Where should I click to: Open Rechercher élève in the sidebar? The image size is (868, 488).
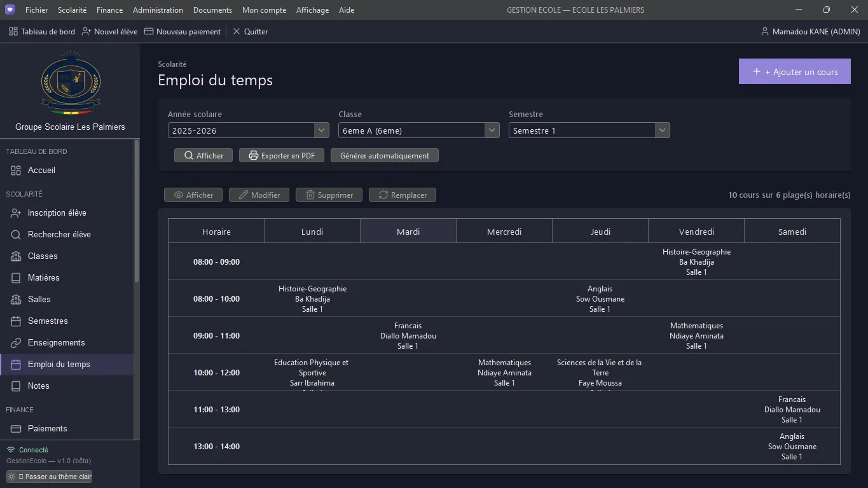[67, 234]
